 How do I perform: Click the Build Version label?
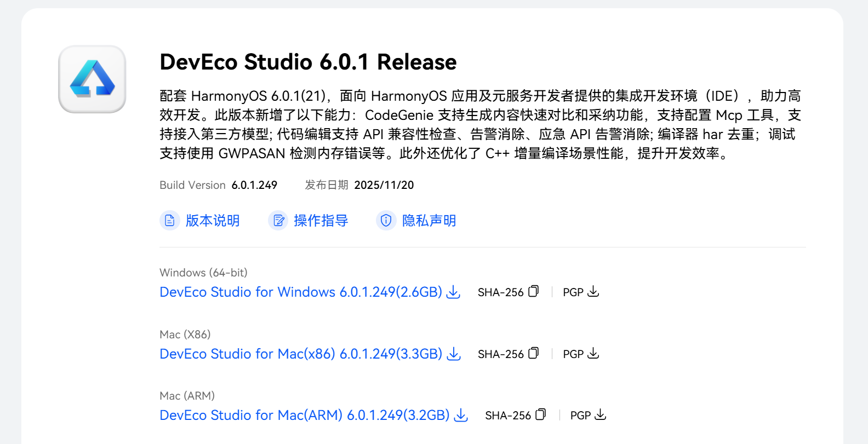click(192, 185)
